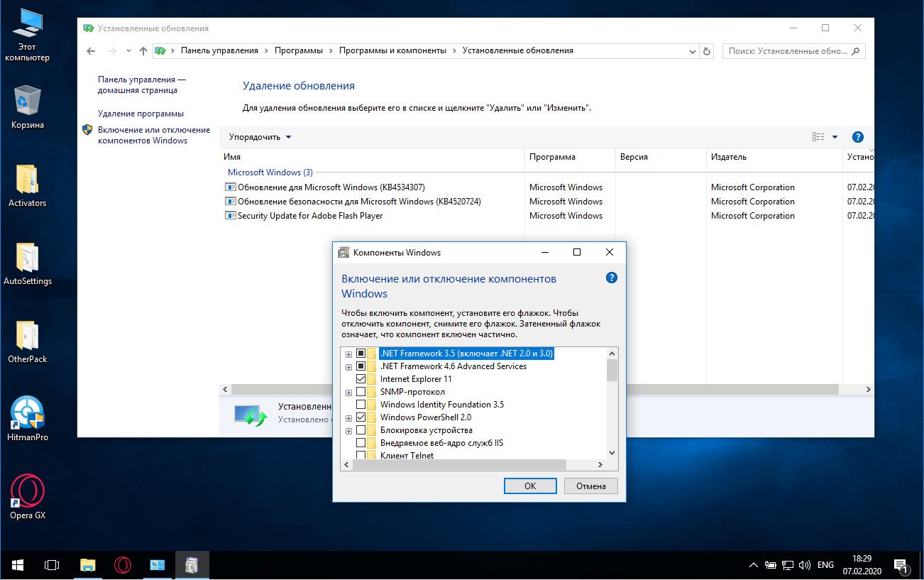Screen dimensions: 924x580
Task: Refresh the Installed Updates address bar
Action: point(706,51)
